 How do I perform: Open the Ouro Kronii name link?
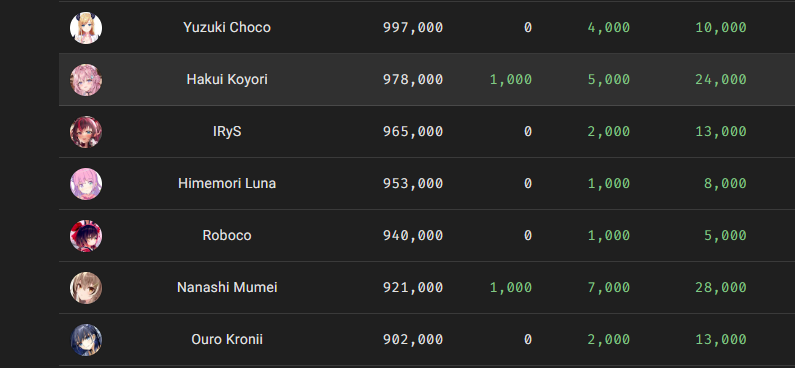(227, 339)
